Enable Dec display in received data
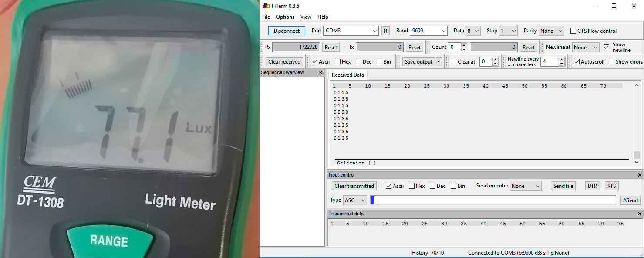 pyautogui.click(x=364, y=62)
